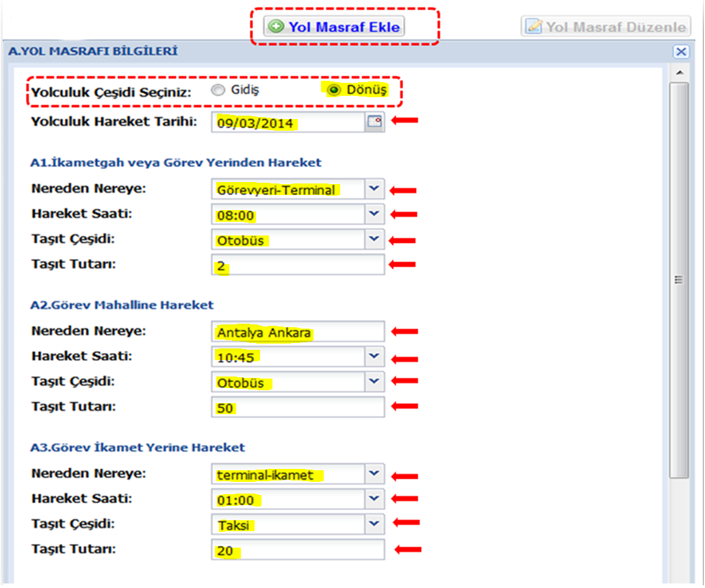Expand A1 Taşıt Çeşidi dropdown arrow

(374, 239)
